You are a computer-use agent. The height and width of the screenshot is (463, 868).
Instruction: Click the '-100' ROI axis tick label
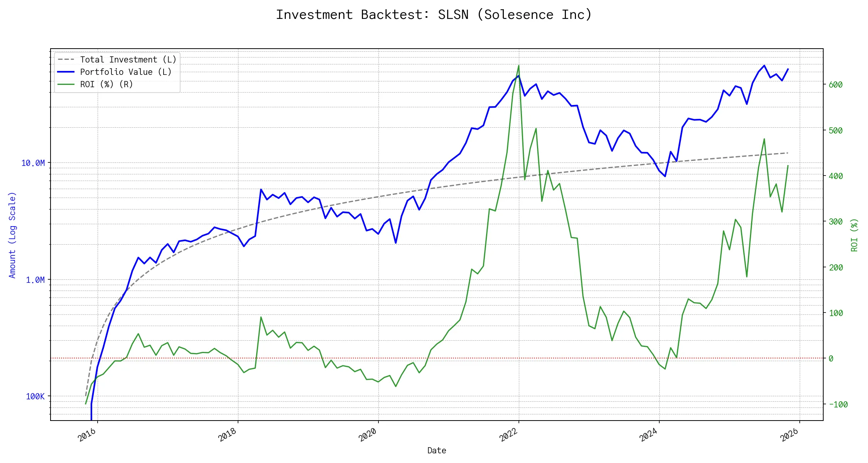pos(838,405)
